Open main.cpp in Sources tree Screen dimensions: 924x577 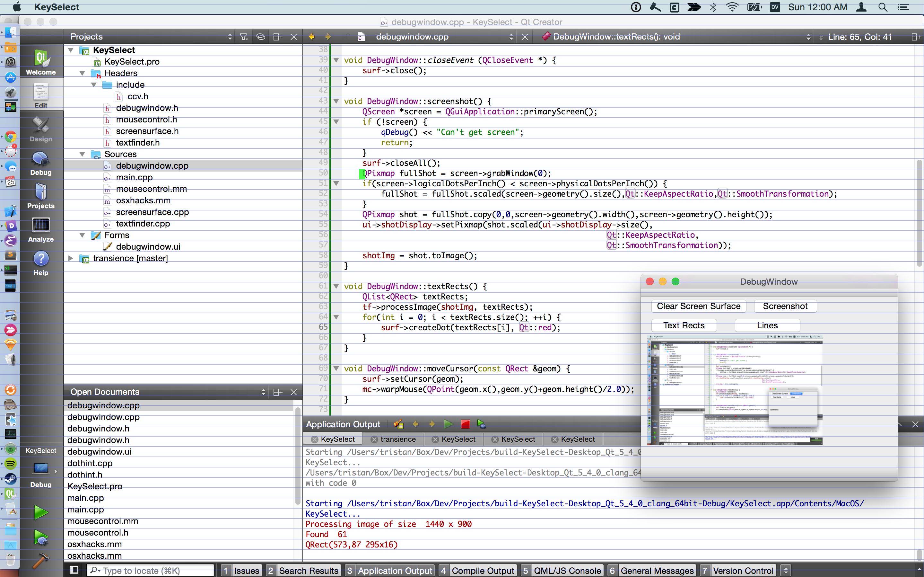coord(134,177)
